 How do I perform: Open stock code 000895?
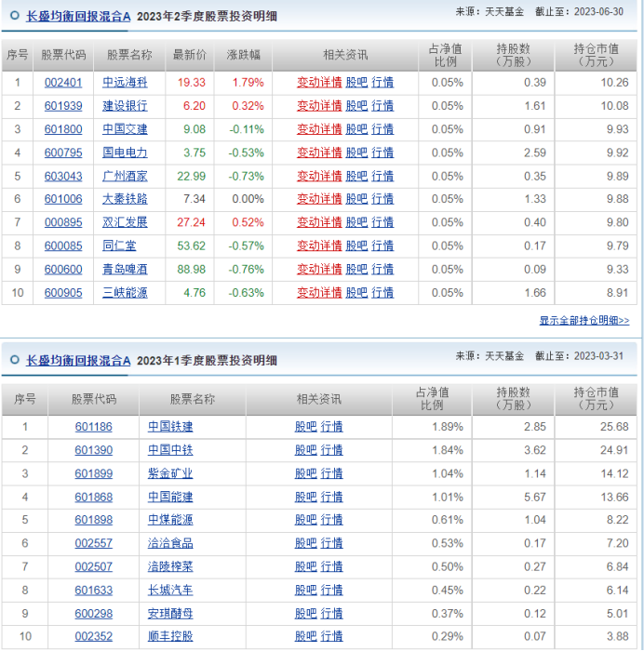pyautogui.click(x=63, y=222)
